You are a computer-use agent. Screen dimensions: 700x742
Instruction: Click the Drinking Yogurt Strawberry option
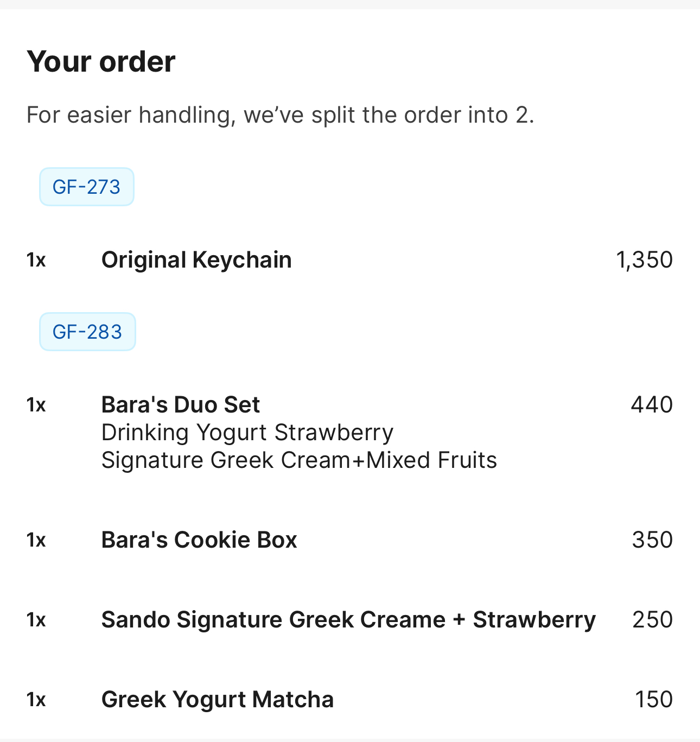pos(247,433)
